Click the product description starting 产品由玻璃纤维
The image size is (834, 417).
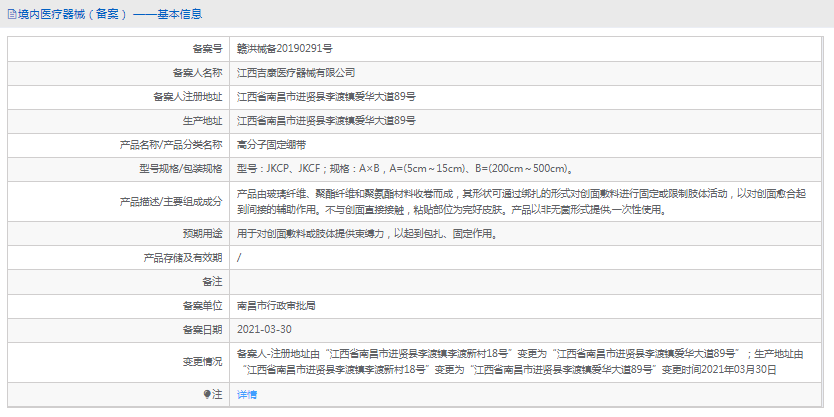(x=521, y=202)
